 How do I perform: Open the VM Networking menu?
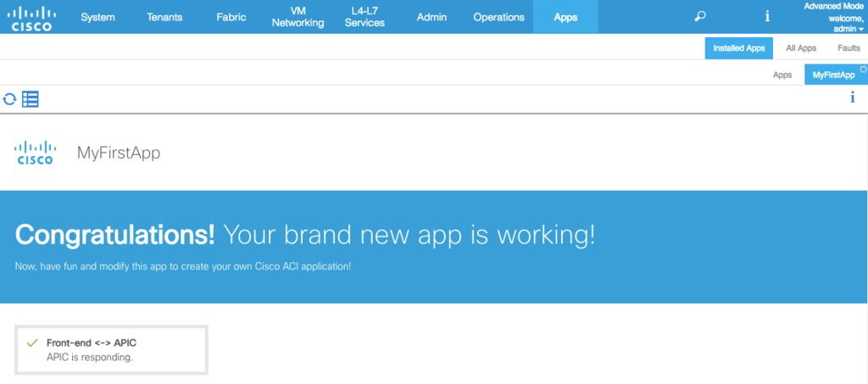pos(298,17)
